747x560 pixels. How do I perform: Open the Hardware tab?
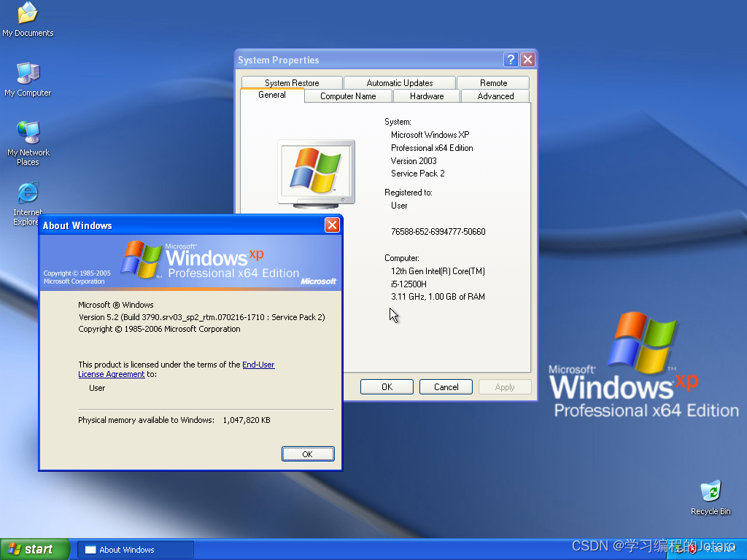pyautogui.click(x=427, y=96)
